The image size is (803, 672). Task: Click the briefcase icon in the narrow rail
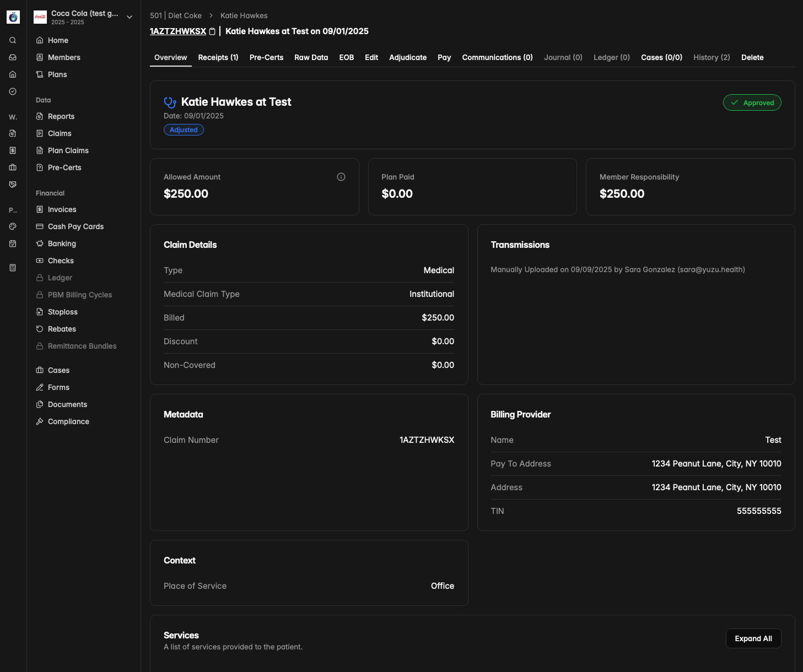(x=13, y=167)
